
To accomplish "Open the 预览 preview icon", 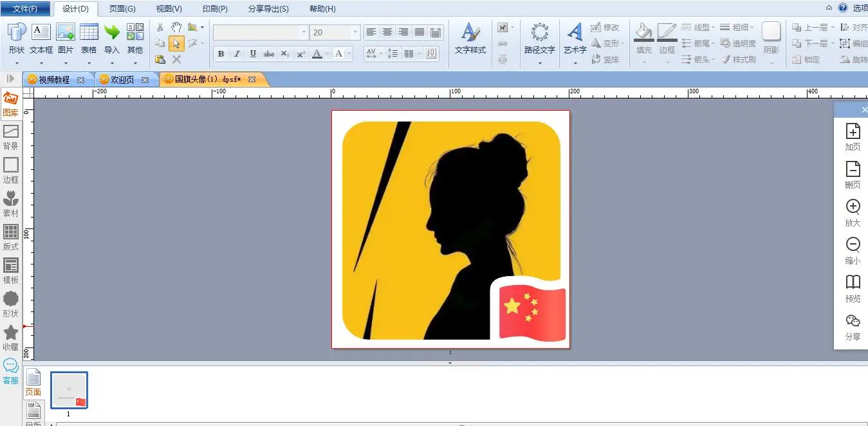I will click(853, 289).
